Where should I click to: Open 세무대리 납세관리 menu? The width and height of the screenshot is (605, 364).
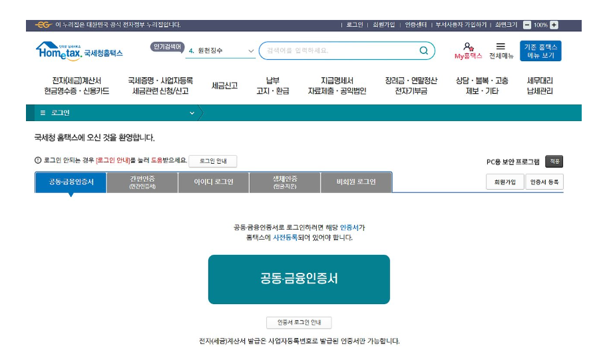tap(540, 86)
